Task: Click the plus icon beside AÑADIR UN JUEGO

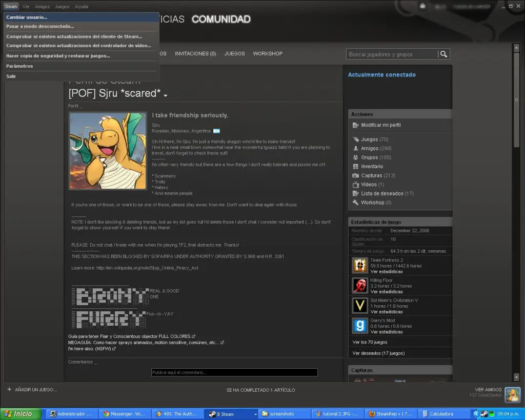Action: [x=9, y=390]
